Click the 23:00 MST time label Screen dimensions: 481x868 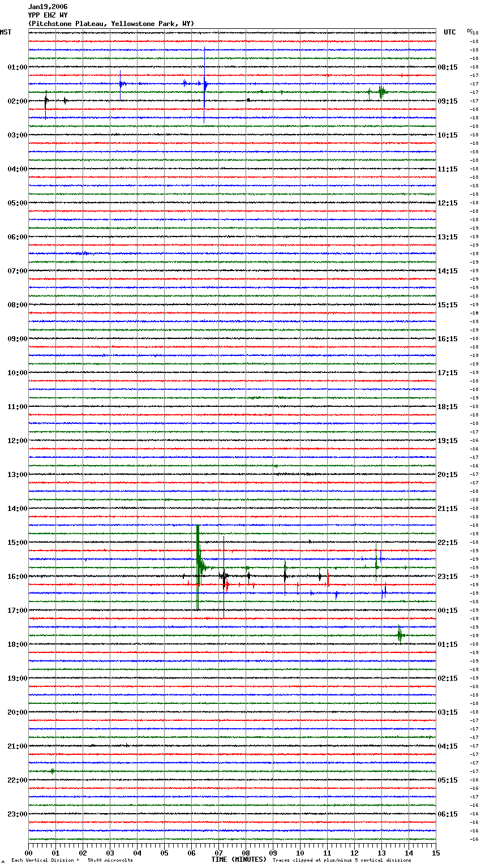point(18,814)
